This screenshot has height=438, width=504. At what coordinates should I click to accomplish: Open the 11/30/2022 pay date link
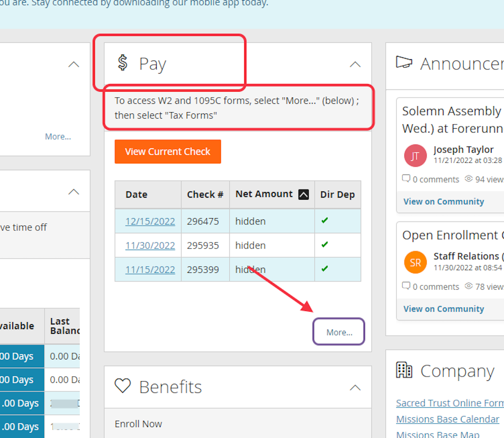[150, 245]
